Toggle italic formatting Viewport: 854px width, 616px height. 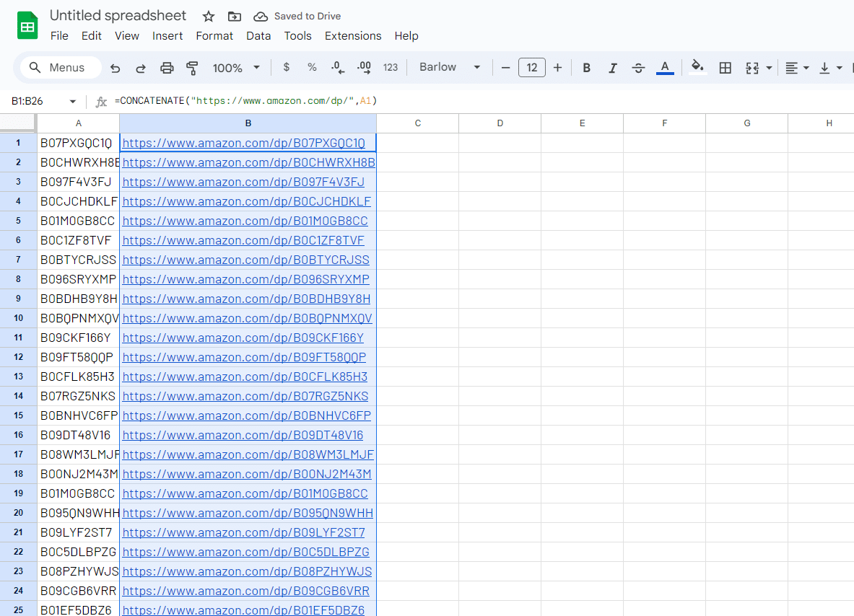612,68
